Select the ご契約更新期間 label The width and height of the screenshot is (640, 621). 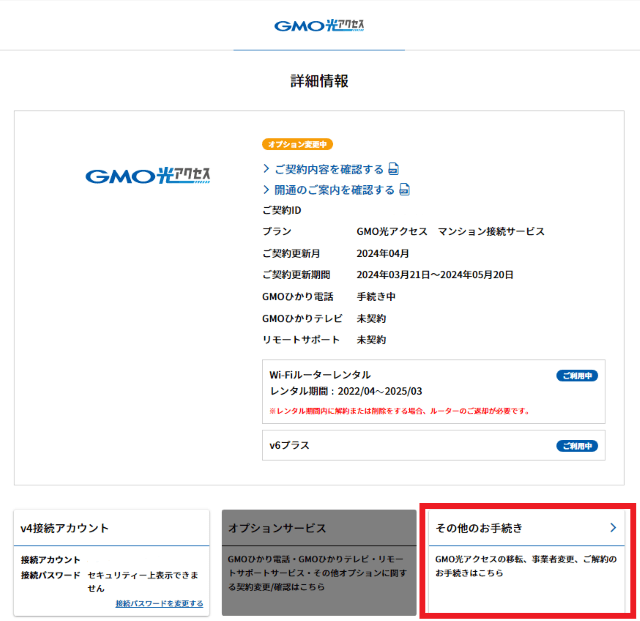point(296,275)
